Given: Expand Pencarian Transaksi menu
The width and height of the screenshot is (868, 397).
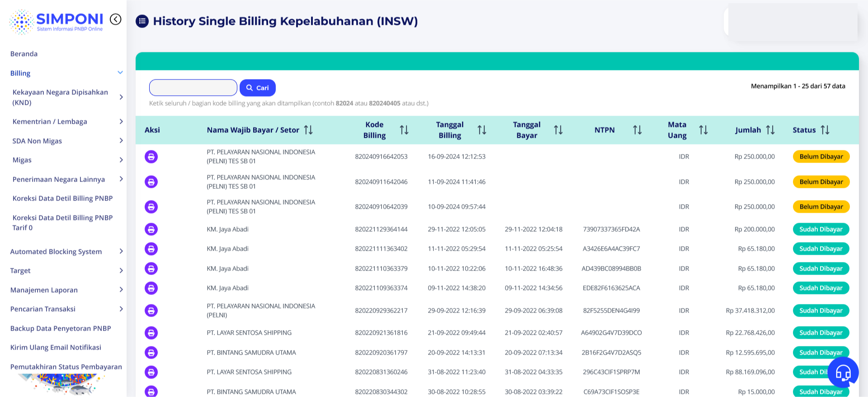Looking at the screenshot, I should click(x=121, y=309).
